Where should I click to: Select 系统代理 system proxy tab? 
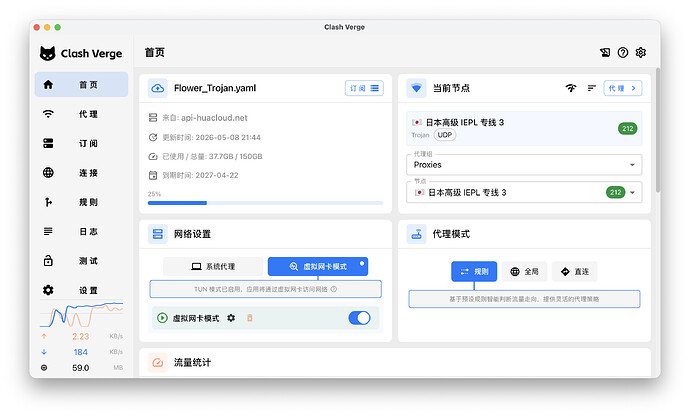click(x=213, y=267)
